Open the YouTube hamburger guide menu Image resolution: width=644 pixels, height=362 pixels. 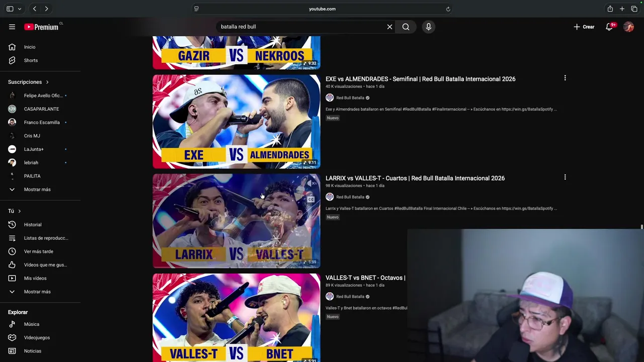(x=12, y=27)
